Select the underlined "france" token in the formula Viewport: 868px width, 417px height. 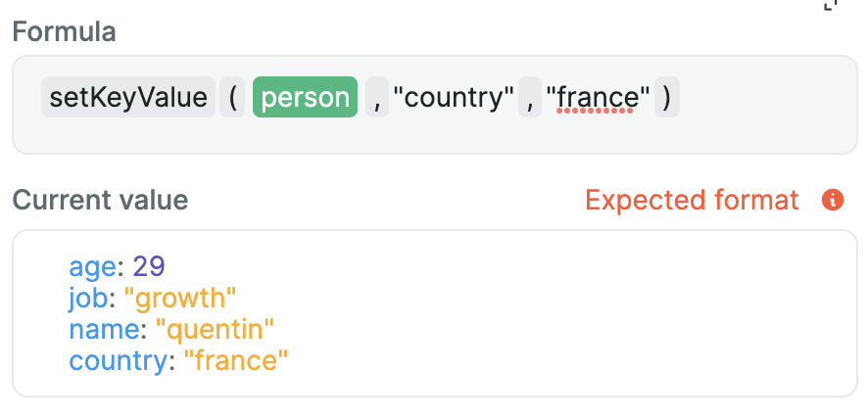[x=598, y=98]
